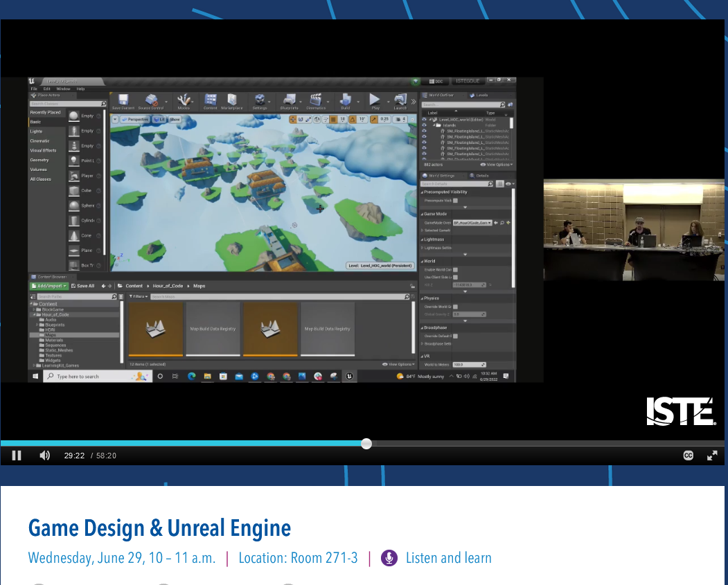Click the video progress slider handle
Screen dimensions: 728x585
click(x=366, y=444)
